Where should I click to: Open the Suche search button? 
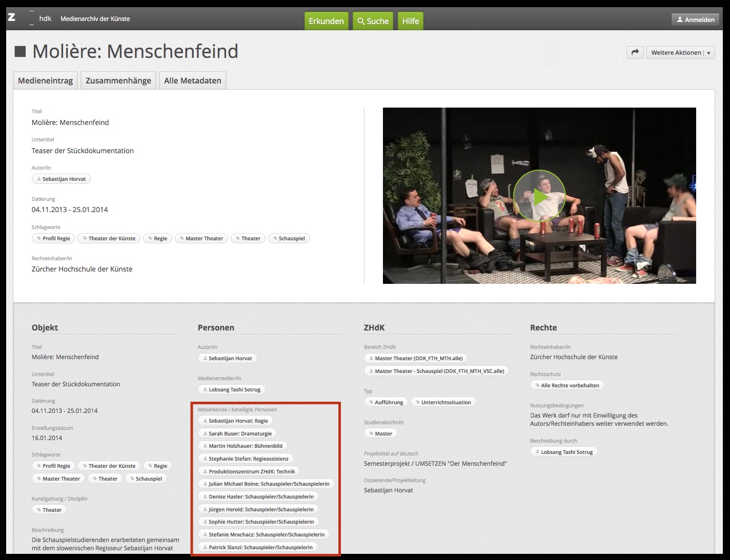373,21
